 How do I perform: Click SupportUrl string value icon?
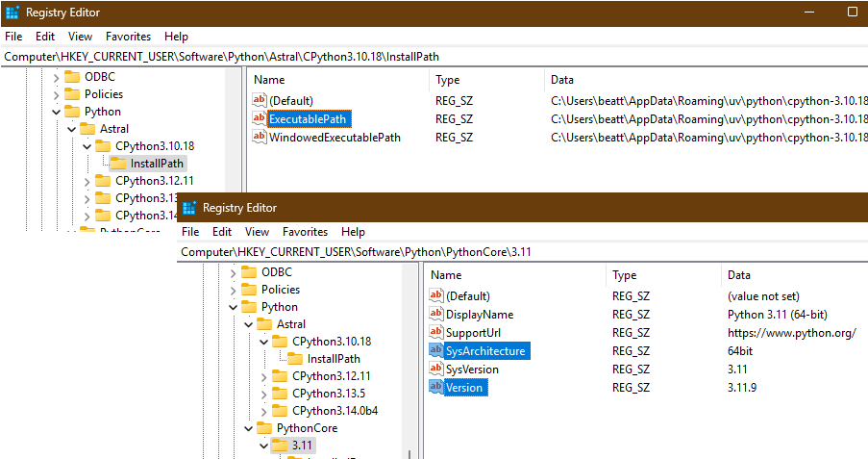436,331
